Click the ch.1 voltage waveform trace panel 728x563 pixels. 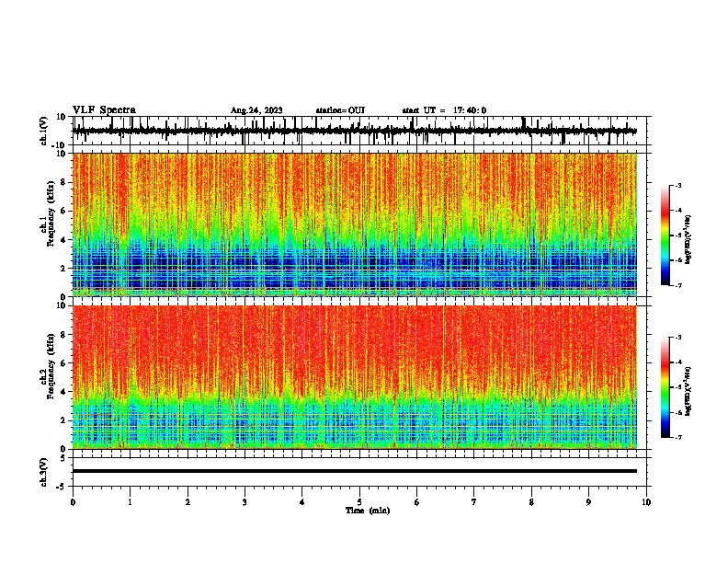[x=359, y=131]
